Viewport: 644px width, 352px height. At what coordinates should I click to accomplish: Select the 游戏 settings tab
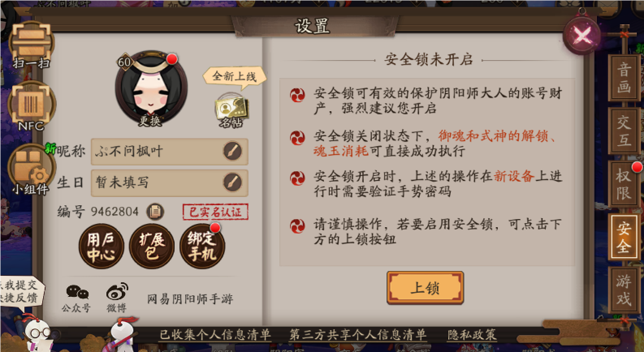click(624, 290)
